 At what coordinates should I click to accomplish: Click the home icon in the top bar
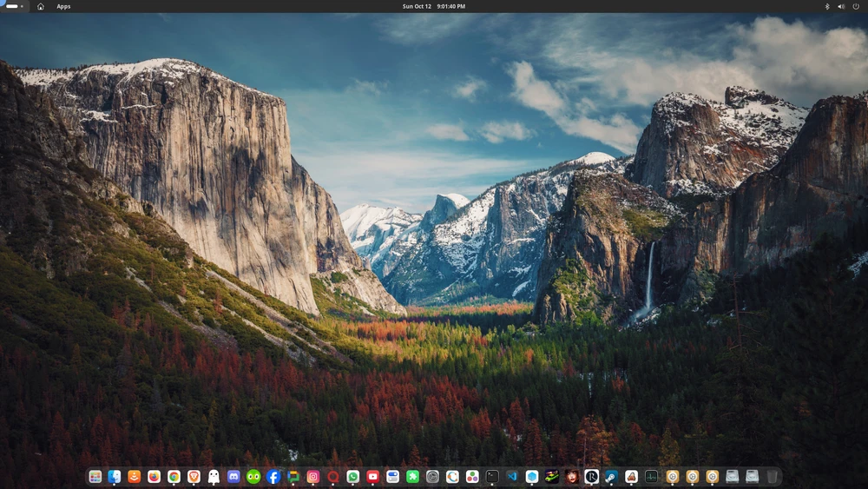click(40, 6)
